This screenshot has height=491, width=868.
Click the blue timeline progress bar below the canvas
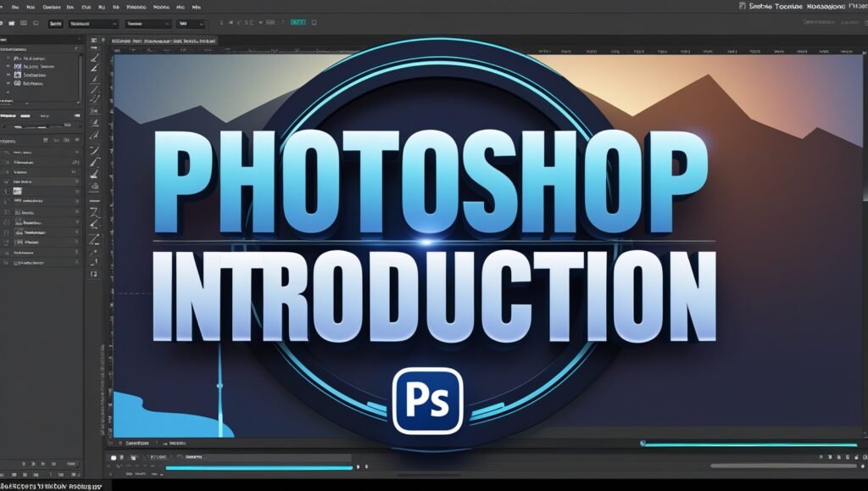point(259,468)
